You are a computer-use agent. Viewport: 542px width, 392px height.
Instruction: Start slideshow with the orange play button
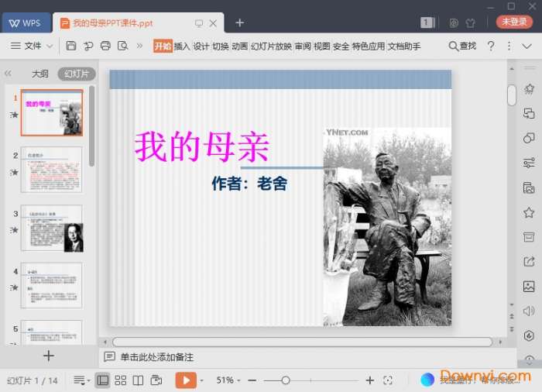point(185,380)
